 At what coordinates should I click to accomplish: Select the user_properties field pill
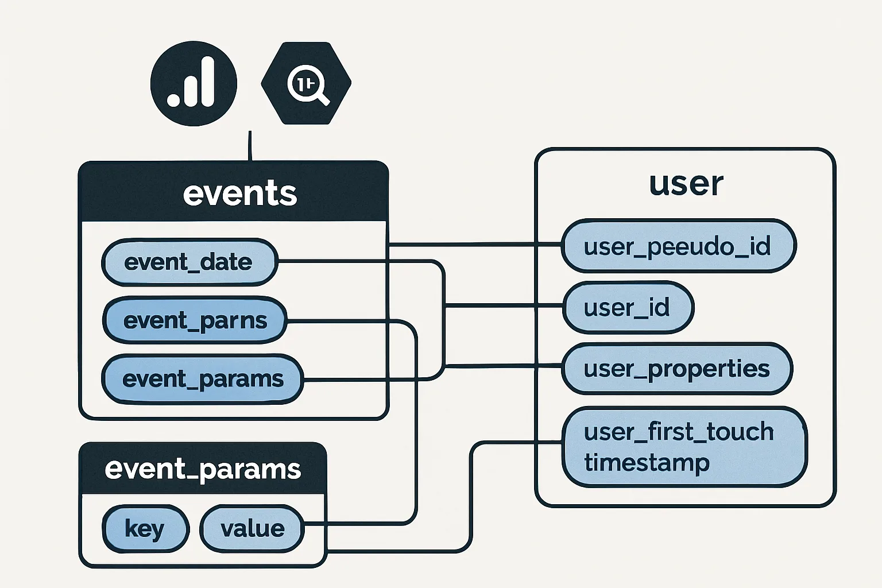tap(677, 369)
